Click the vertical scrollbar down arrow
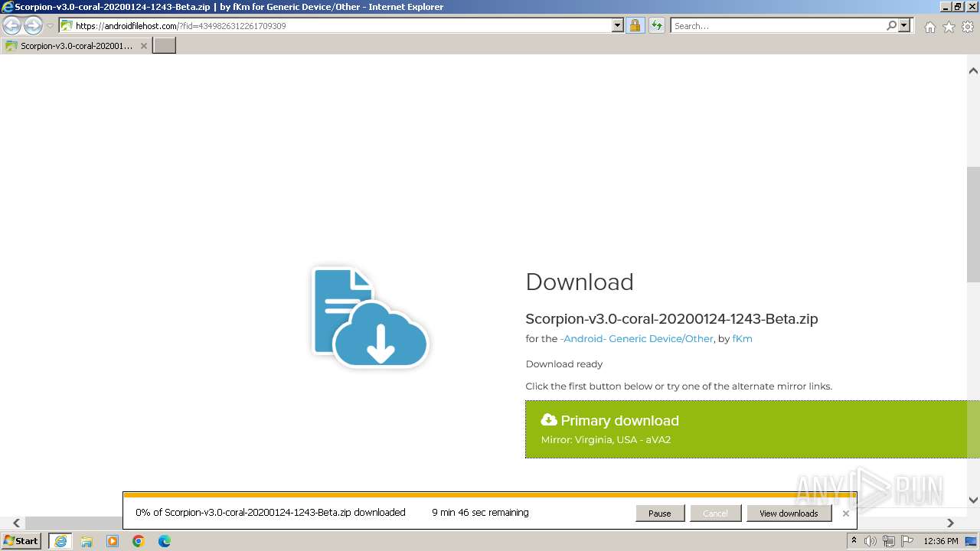This screenshot has height=551, width=980. 973,500
